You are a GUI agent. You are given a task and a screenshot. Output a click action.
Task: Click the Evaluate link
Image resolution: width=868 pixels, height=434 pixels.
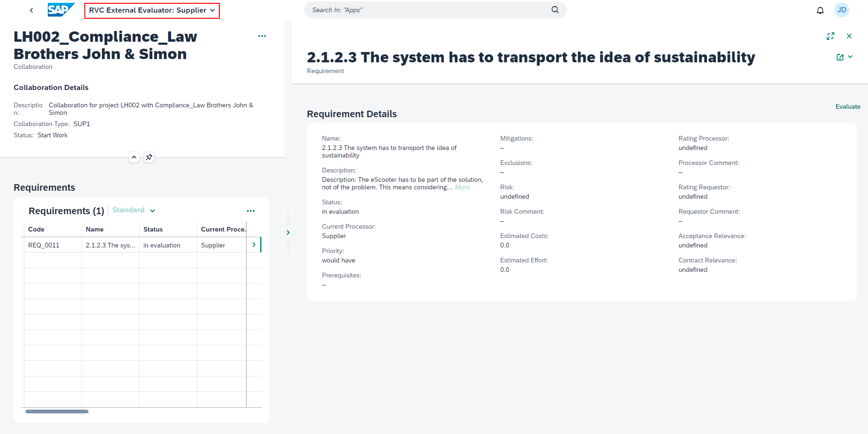click(848, 107)
